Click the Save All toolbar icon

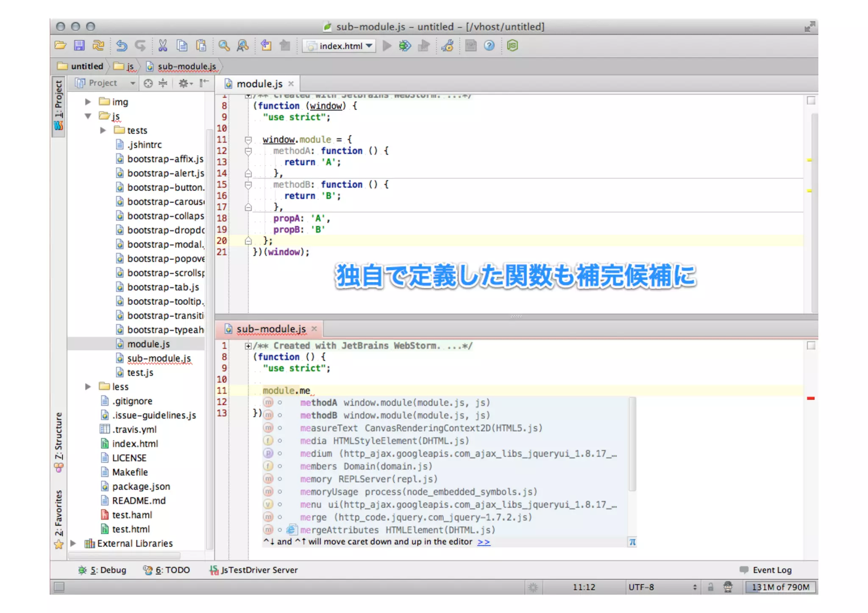(79, 45)
